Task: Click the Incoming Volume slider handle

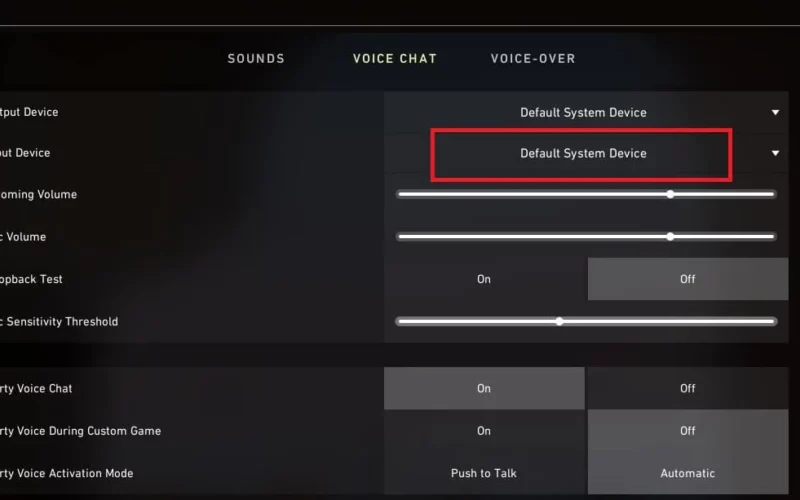Action: click(x=670, y=194)
